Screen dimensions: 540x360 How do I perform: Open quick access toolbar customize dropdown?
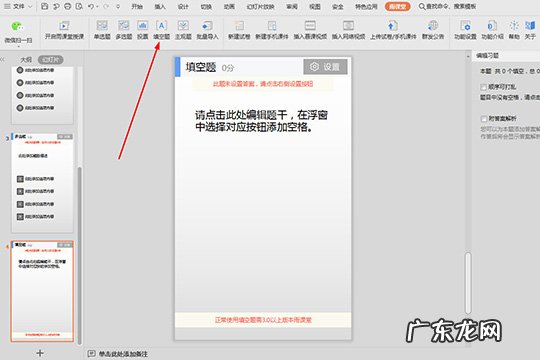(118, 7)
